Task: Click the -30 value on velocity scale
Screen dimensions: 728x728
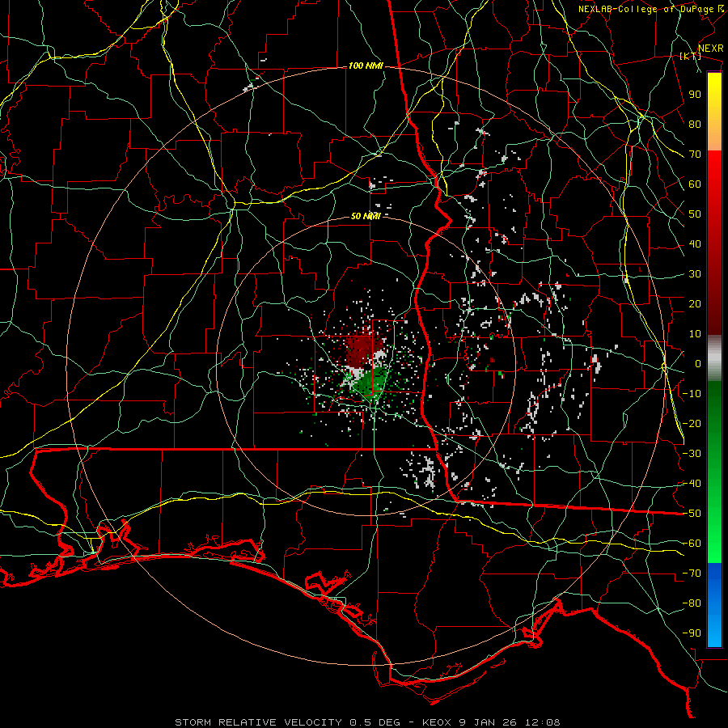Action: 692,454
